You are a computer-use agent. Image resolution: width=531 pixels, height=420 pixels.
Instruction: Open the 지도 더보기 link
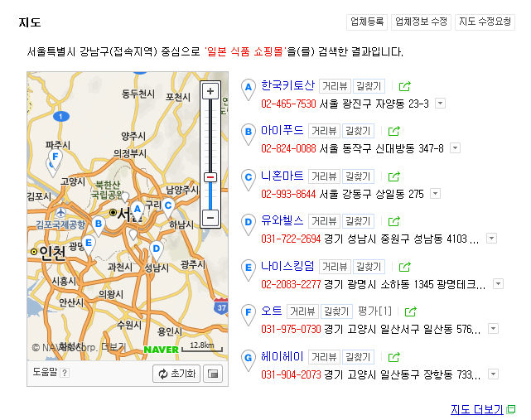click(x=476, y=409)
